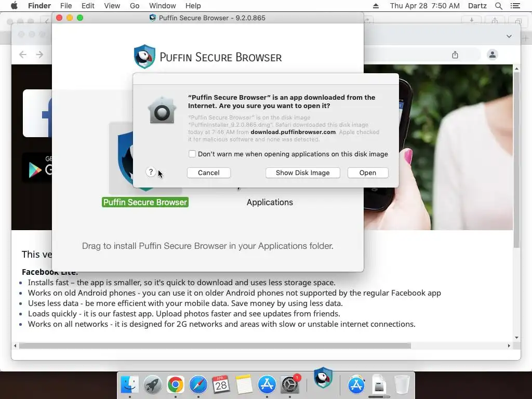This screenshot has height=399, width=532.
Task: Click Puffin Secure Browser icon in dock
Action: click(x=323, y=377)
